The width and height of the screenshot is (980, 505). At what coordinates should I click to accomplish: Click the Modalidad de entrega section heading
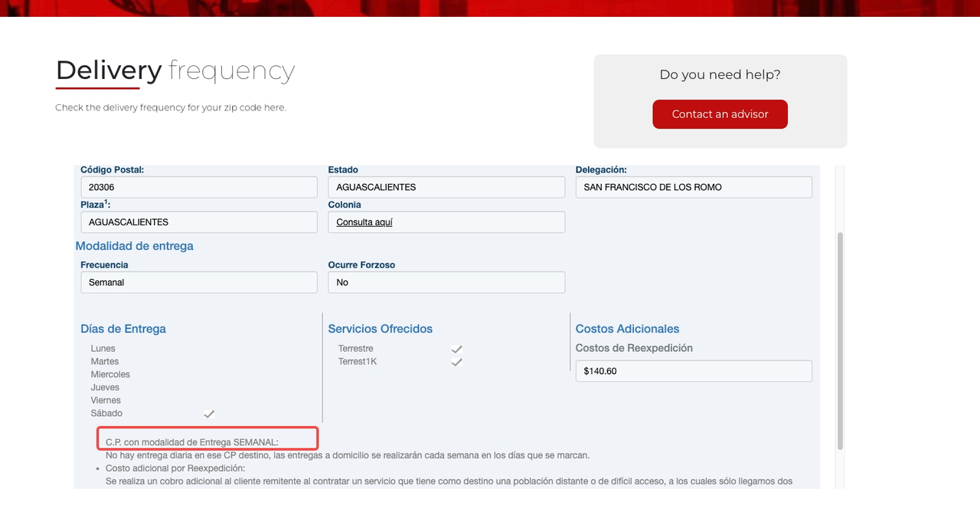(x=134, y=246)
